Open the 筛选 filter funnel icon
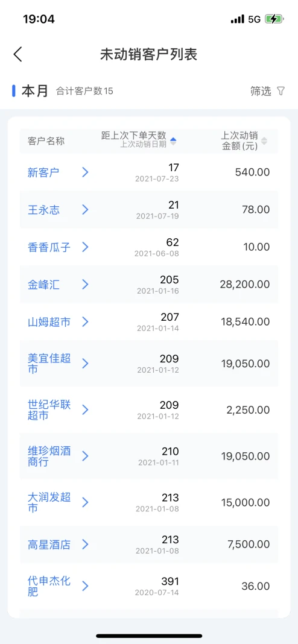The height and width of the screenshot is (644, 298). [x=281, y=91]
